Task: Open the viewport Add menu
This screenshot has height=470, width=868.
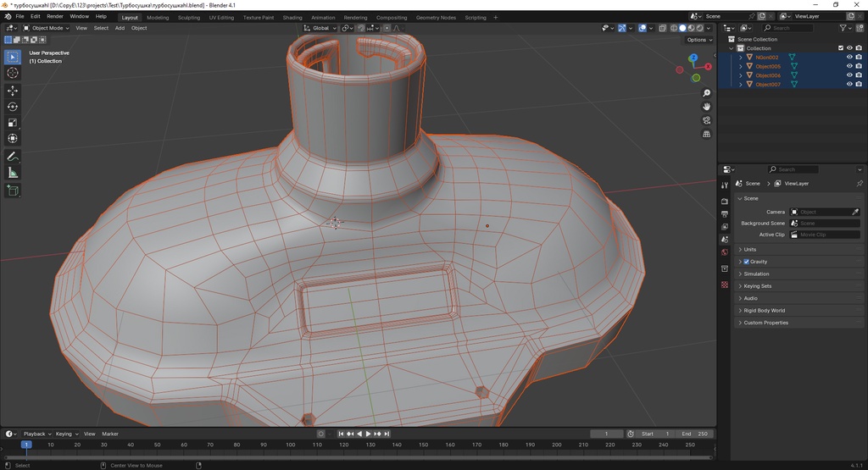Action: (x=120, y=28)
